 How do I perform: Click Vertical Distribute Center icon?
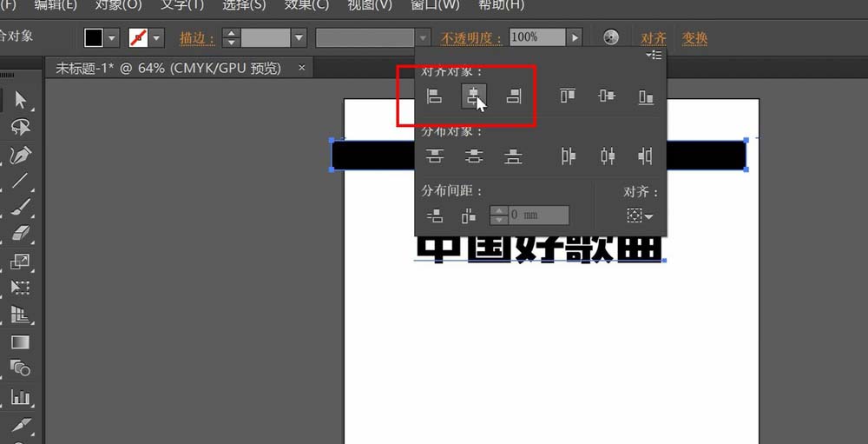[x=474, y=157]
